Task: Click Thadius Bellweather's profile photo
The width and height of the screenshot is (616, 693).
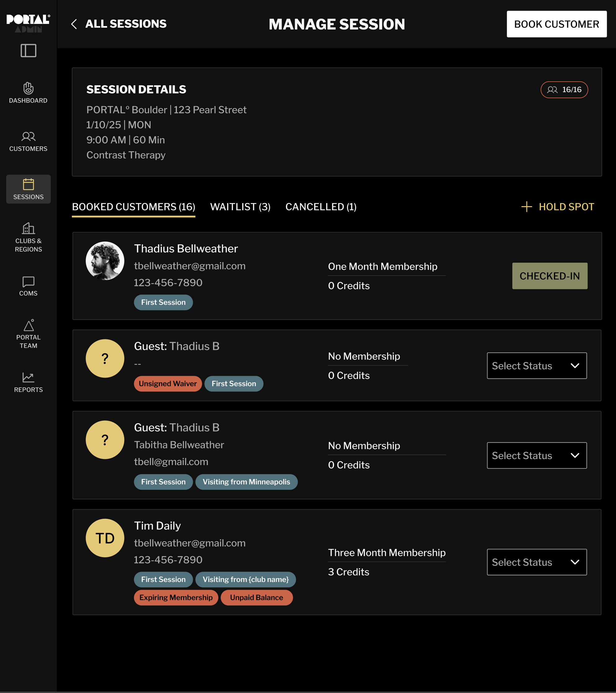Action: click(x=105, y=261)
